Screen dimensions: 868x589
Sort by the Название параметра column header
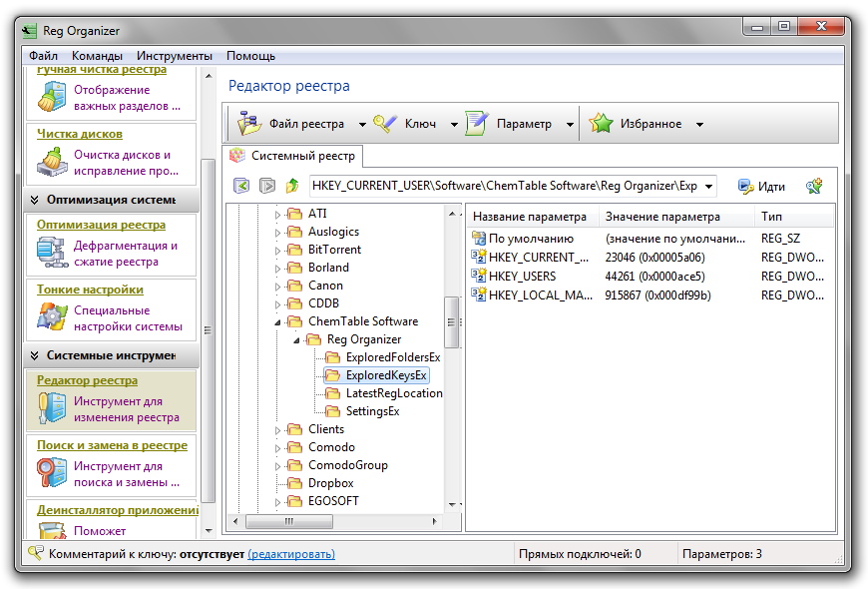coord(533,217)
